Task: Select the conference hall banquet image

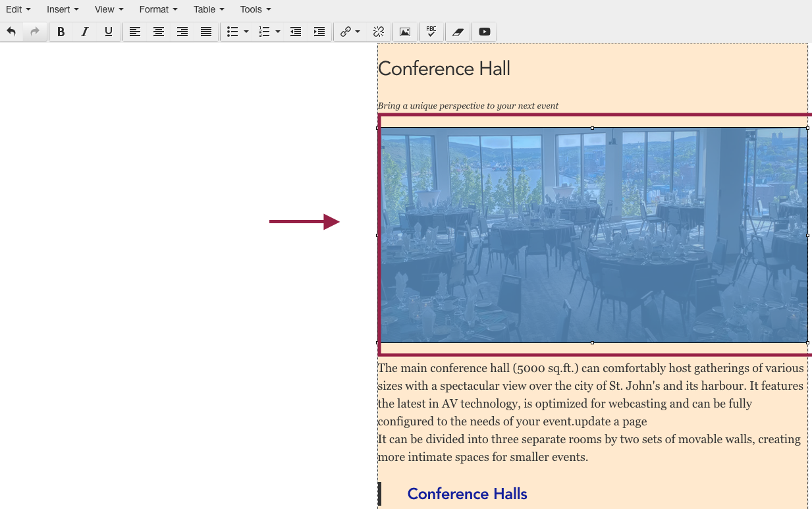Action: point(593,235)
